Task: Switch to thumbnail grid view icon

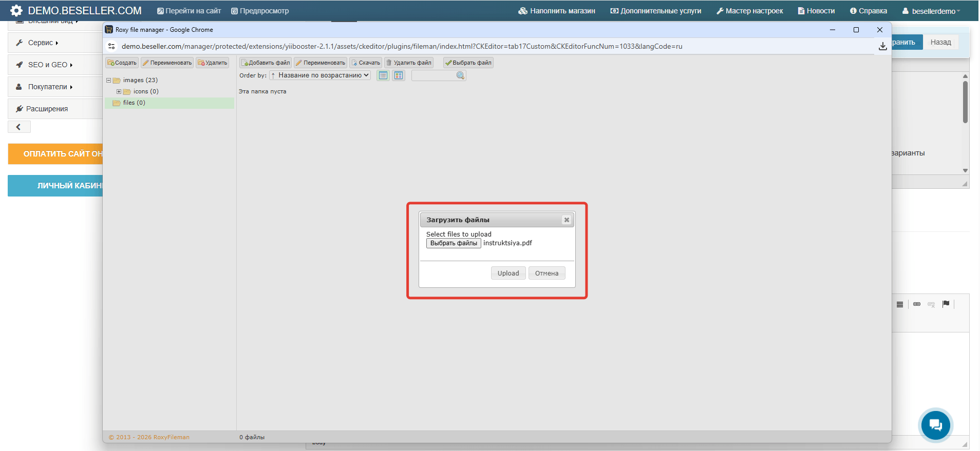Action: click(399, 75)
